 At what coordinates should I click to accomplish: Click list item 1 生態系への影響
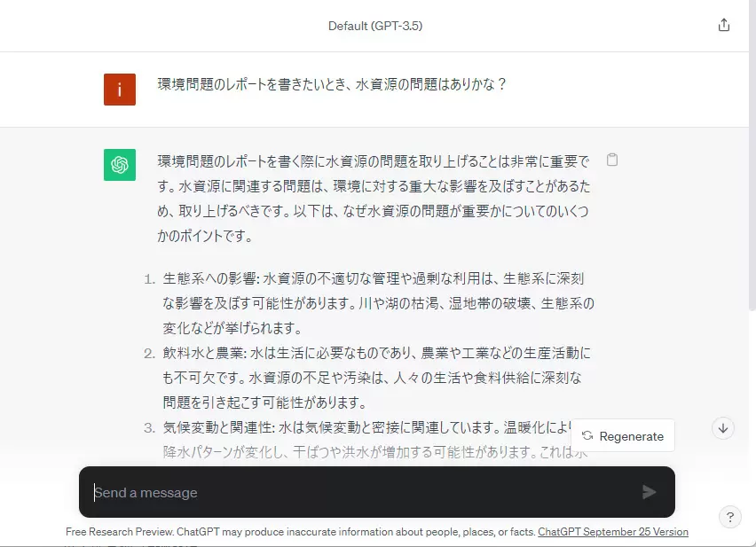tap(378, 303)
